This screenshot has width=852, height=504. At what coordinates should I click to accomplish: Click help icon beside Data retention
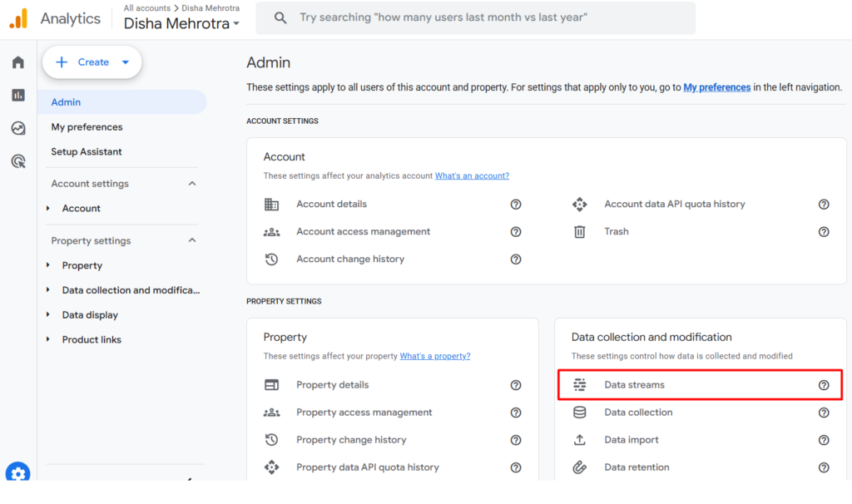click(x=824, y=467)
